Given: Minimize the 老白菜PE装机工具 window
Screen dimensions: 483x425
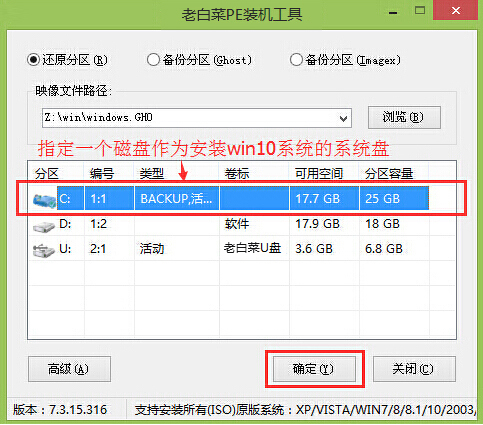Looking at the screenshot, I should [393, 12].
